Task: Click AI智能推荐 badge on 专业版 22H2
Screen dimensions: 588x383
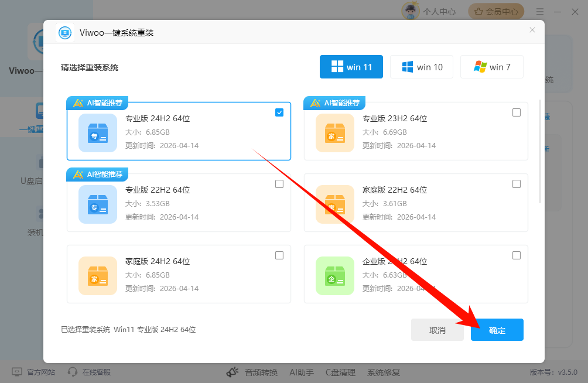Action: (x=97, y=174)
